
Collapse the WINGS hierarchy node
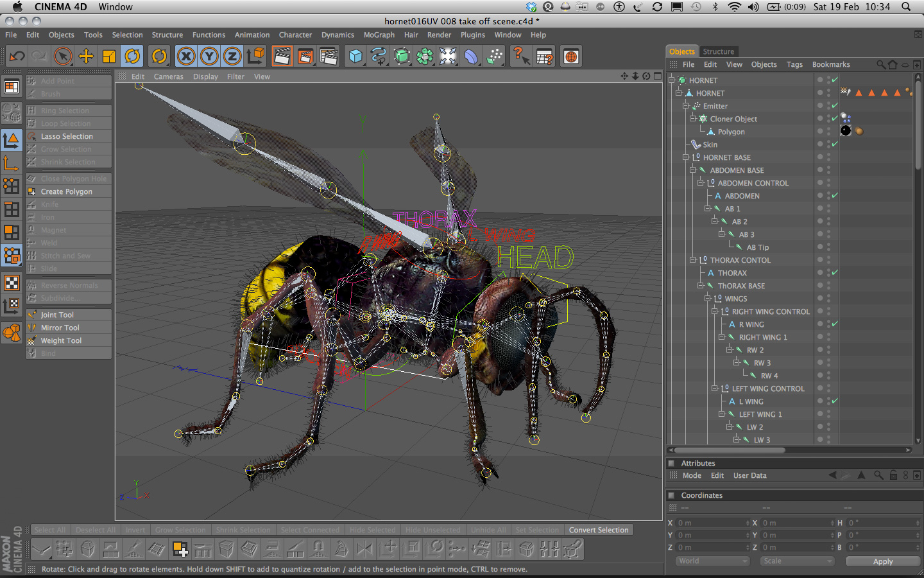(x=707, y=299)
